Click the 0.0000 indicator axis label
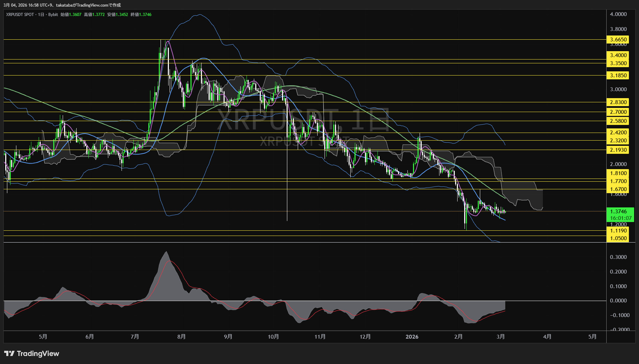The width and height of the screenshot is (639, 364). point(618,301)
